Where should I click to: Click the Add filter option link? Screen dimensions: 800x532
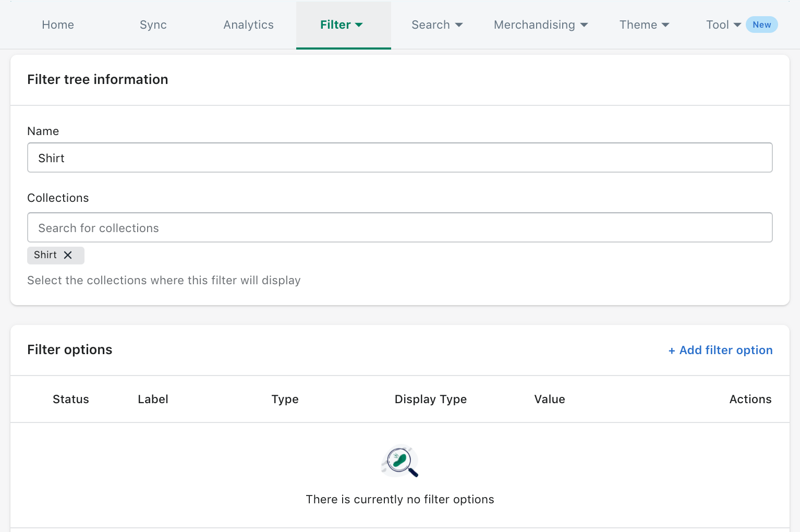point(720,350)
